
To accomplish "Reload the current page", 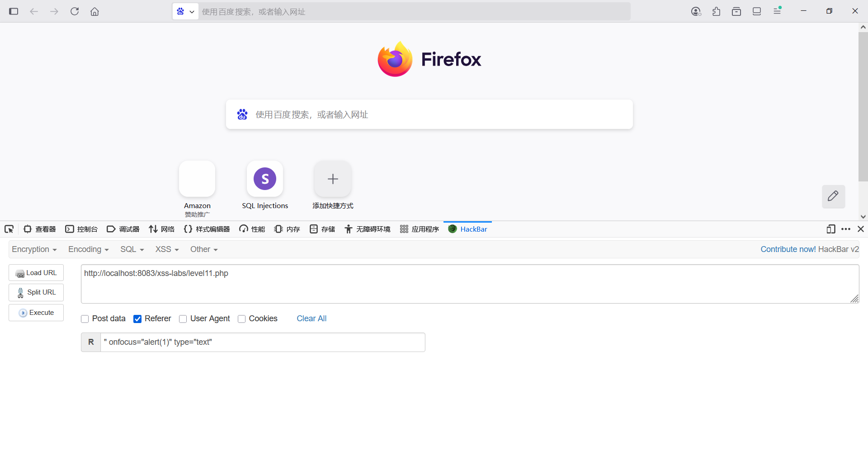I will (75, 11).
